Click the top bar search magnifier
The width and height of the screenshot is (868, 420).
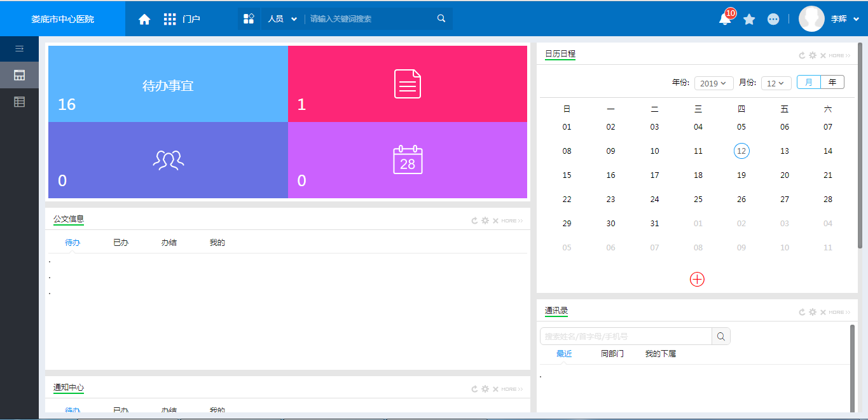click(x=441, y=18)
